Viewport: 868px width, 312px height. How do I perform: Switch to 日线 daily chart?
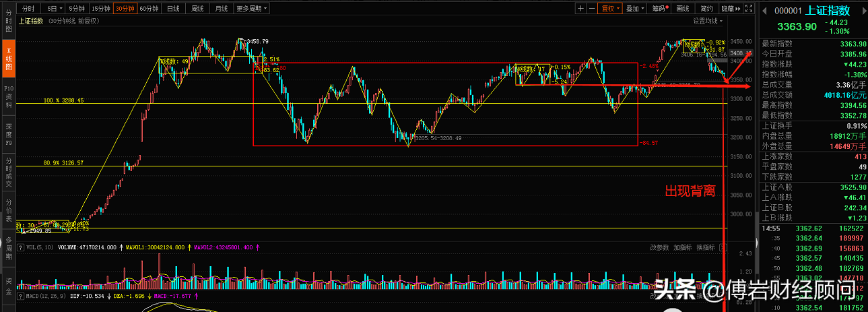tap(173, 9)
